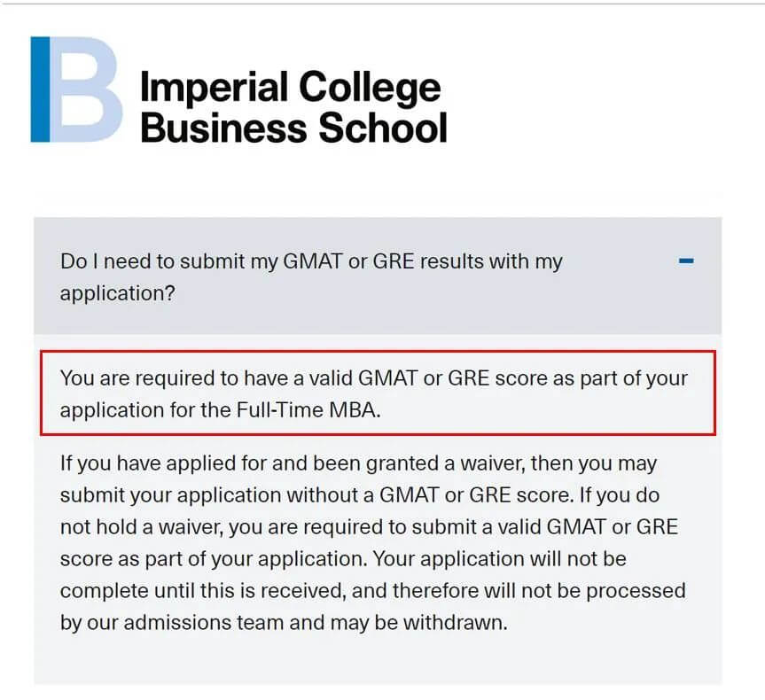Click the "If you have applied for" opening words
This screenshot has height=700, width=765.
pos(164,463)
